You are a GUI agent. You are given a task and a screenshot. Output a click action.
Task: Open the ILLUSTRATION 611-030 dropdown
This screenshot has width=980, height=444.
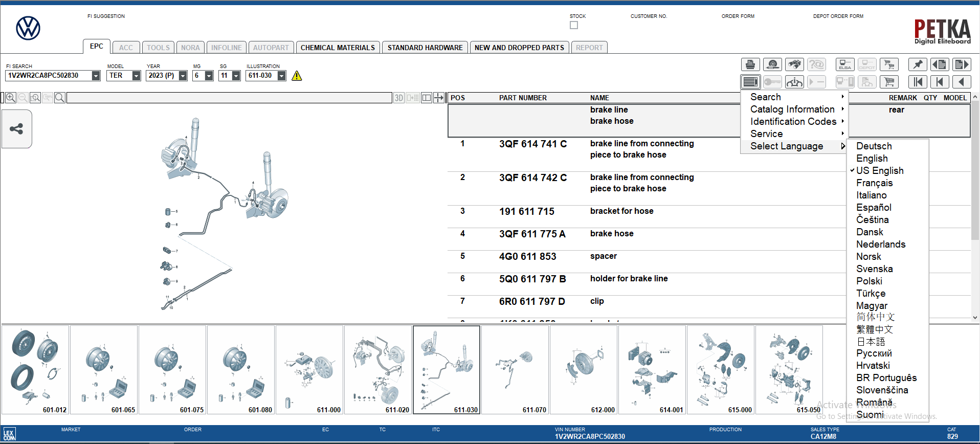point(281,76)
